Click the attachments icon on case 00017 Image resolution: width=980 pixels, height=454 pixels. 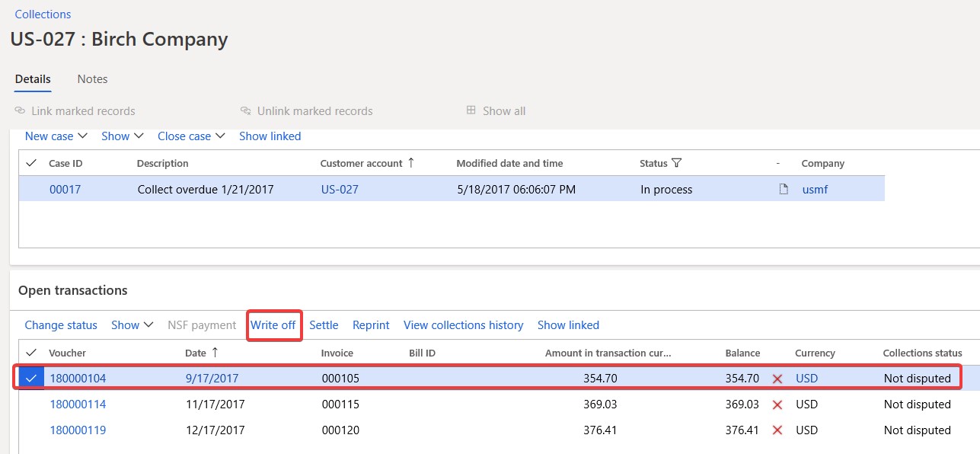pyautogui.click(x=784, y=189)
